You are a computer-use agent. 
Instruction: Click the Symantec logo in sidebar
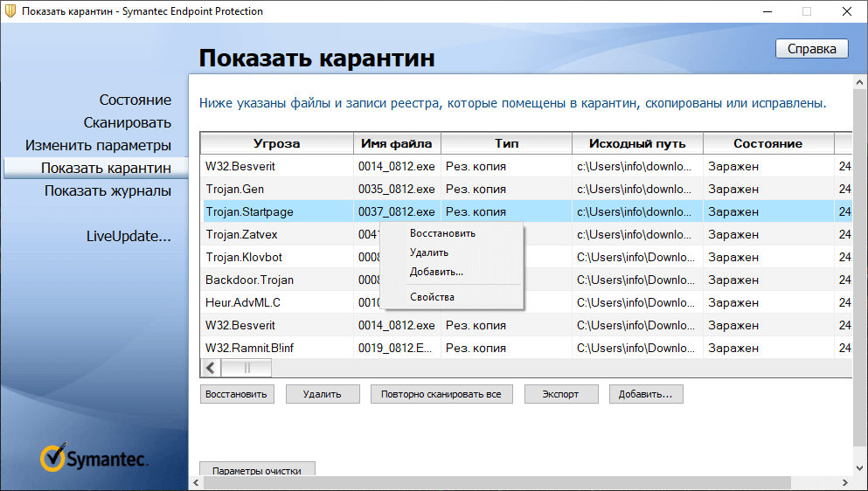pyautogui.click(x=94, y=458)
